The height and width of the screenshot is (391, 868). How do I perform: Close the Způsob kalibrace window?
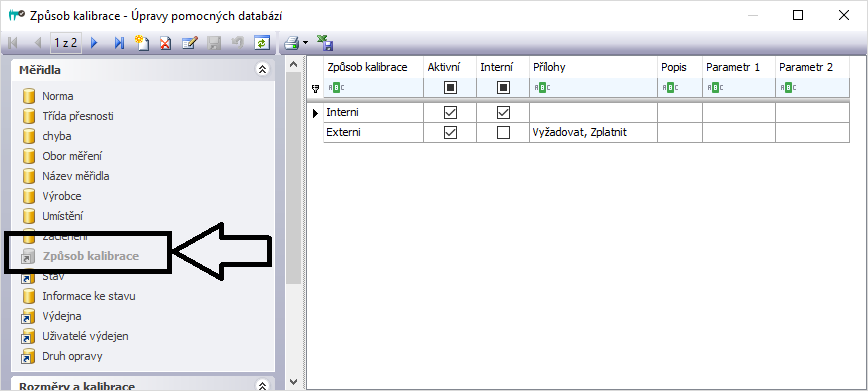tap(844, 16)
